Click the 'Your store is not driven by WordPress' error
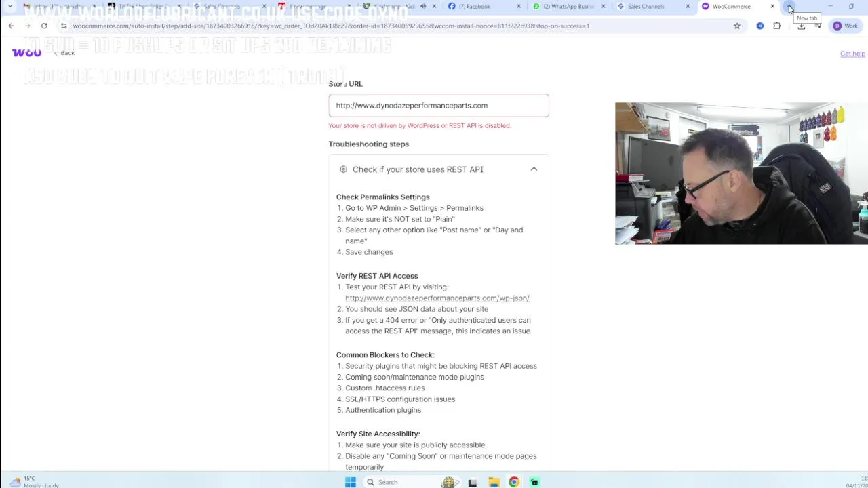 (420, 126)
